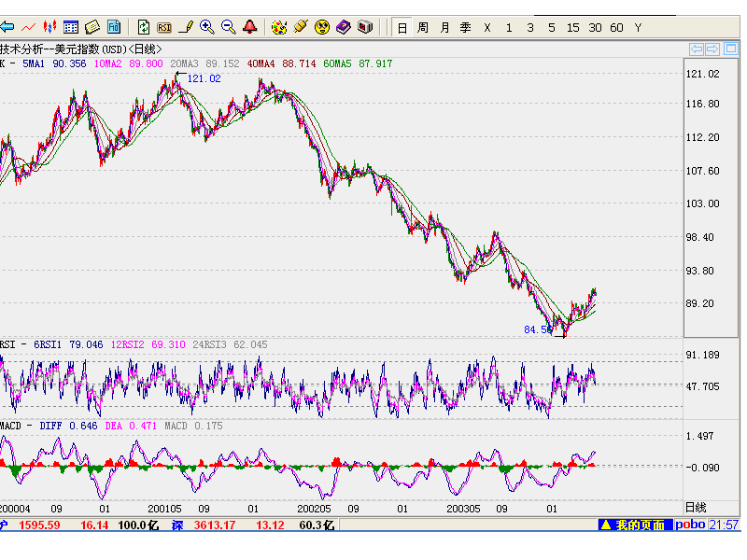Click the green refresh document icon
The height and width of the screenshot is (560, 747).
tap(144, 27)
